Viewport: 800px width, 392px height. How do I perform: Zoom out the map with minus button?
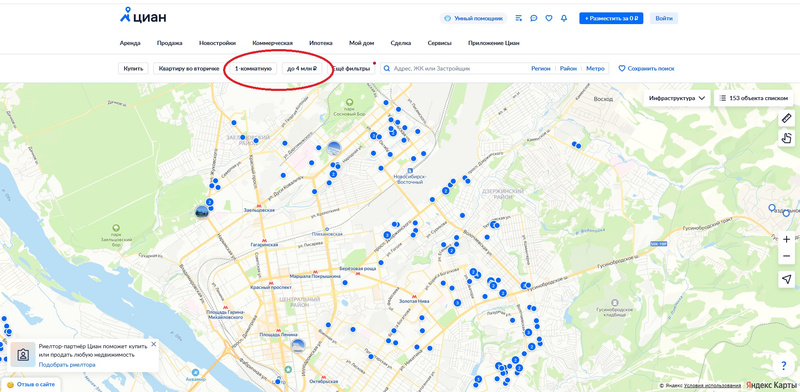coord(786,256)
